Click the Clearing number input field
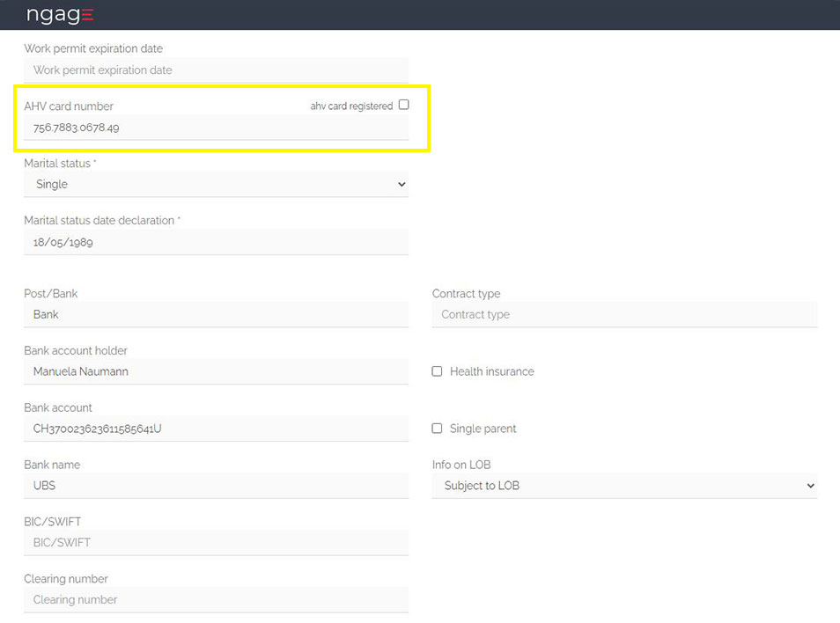The image size is (840, 623). [x=216, y=600]
